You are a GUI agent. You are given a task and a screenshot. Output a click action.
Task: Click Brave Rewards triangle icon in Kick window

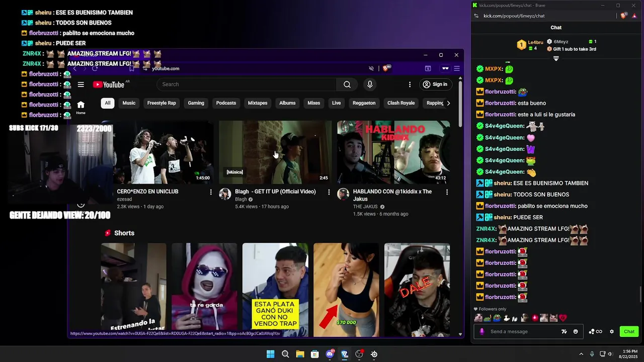[634, 16]
